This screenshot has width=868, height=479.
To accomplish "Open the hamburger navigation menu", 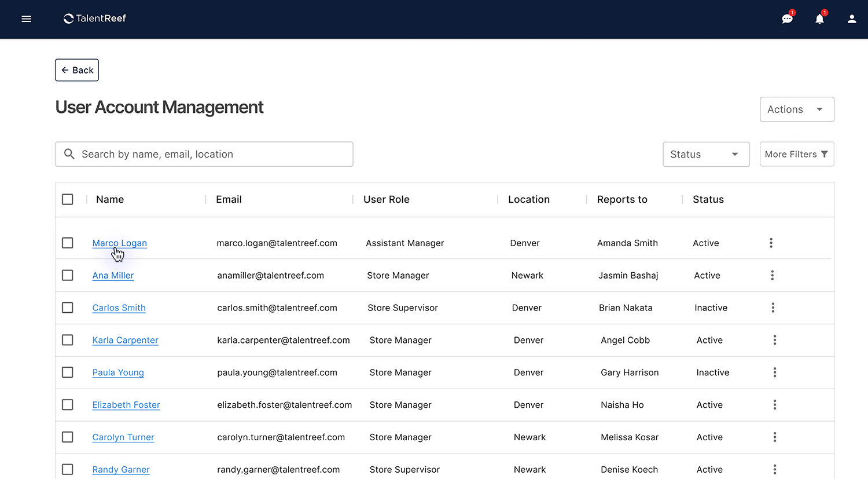I will [26, 19].
